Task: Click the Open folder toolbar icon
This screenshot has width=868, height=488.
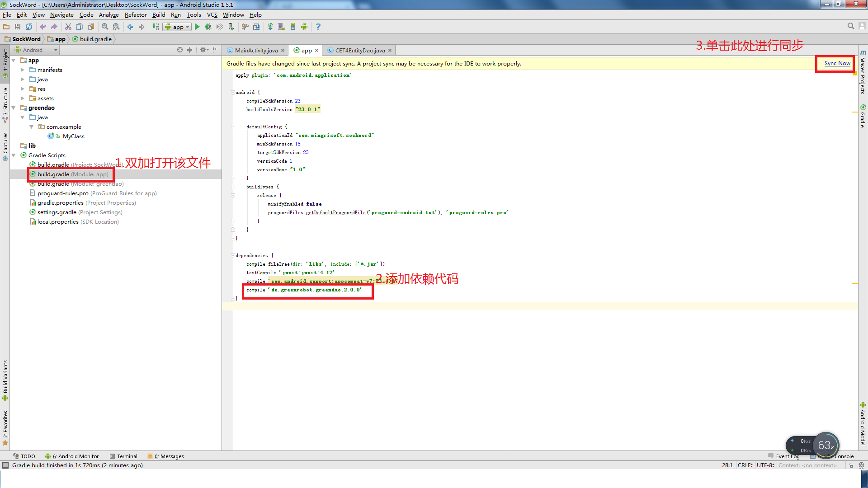Action: 6,27
